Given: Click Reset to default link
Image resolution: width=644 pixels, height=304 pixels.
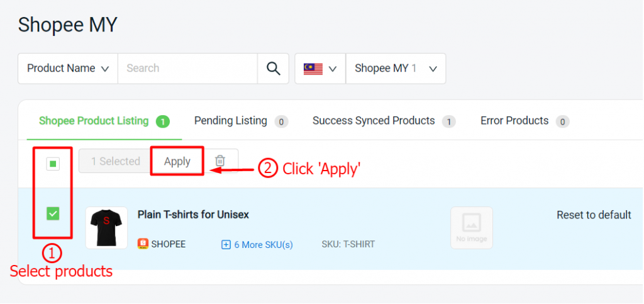Looking at the screenshot, I should (x=594, y=215).
